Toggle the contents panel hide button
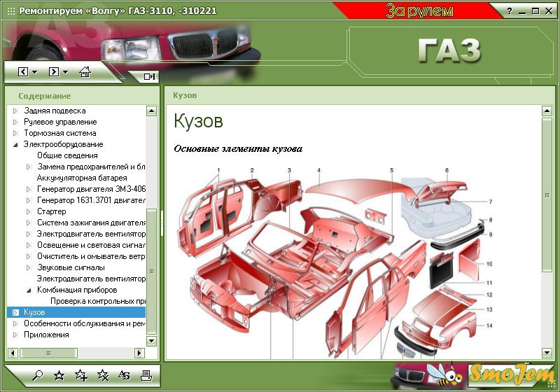Screen dimensions: 560x392 click(x=149, y=76)
